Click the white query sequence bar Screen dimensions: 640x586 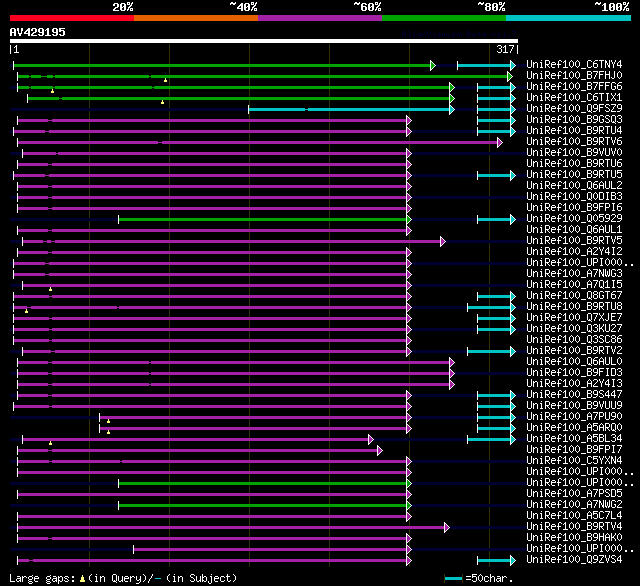(264, 41)
